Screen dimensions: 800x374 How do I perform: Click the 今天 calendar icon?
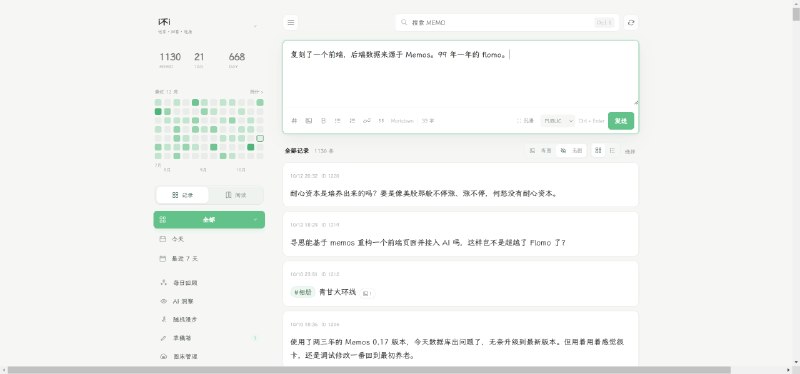click(x=163, y=239)
